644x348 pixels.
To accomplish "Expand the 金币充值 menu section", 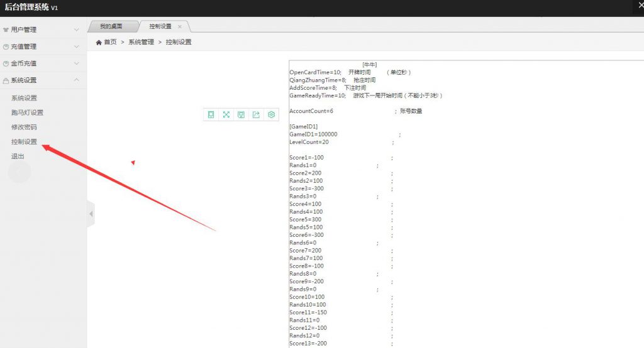I will (43, 63).
